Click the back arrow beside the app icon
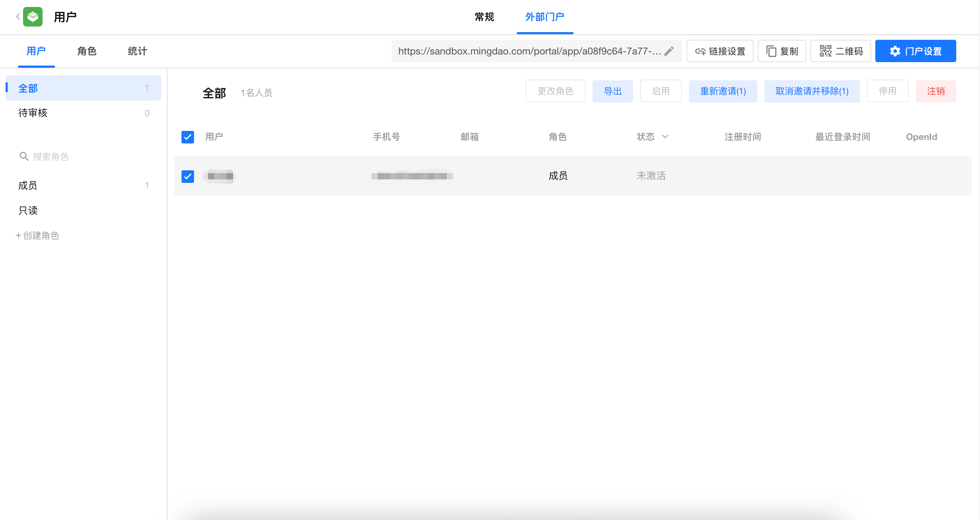 (18, 16)
